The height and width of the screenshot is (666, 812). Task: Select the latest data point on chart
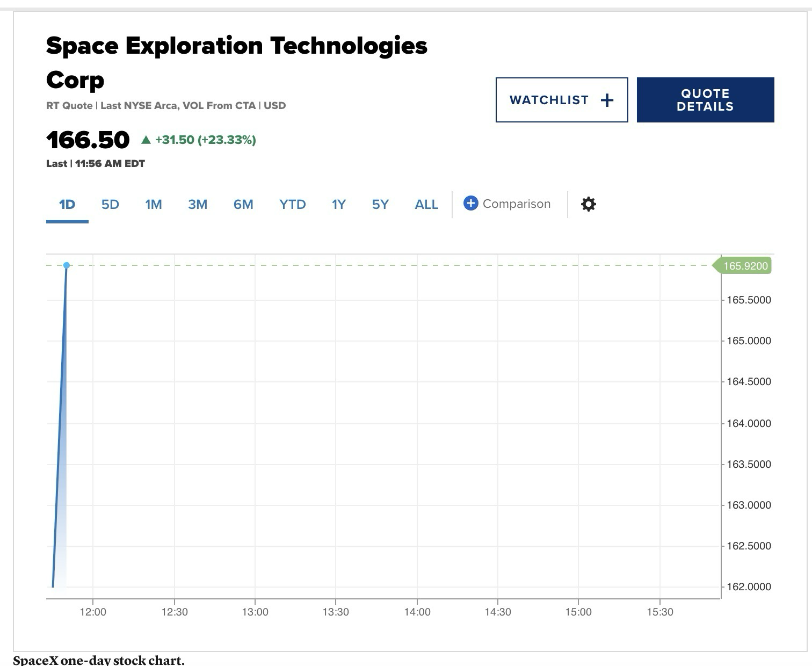(67, 265)
